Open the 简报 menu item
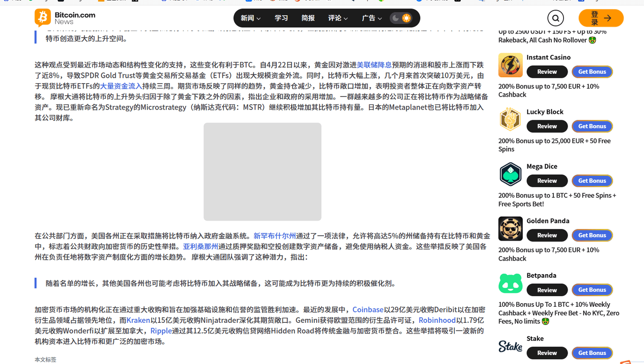Viewport: 644px width, 364px height. 308,18
